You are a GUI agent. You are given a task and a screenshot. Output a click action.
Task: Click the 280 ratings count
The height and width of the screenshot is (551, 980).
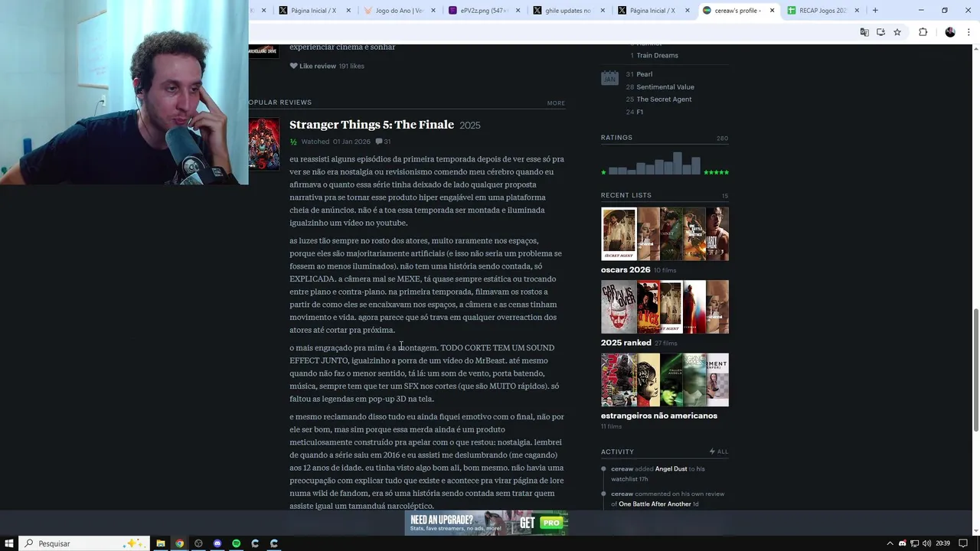tap(722, 139)
